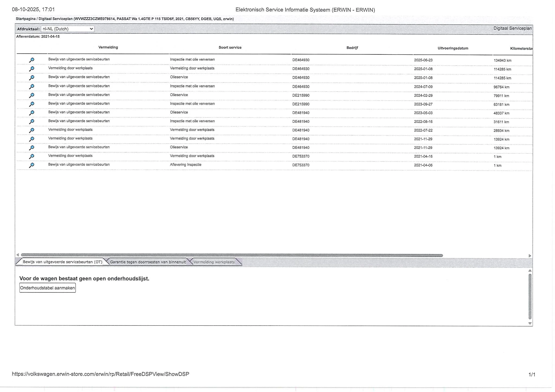Click magnifier for 96764 km inspection row
This screenshot has height=392, width=555.
(x=32, y=86)
